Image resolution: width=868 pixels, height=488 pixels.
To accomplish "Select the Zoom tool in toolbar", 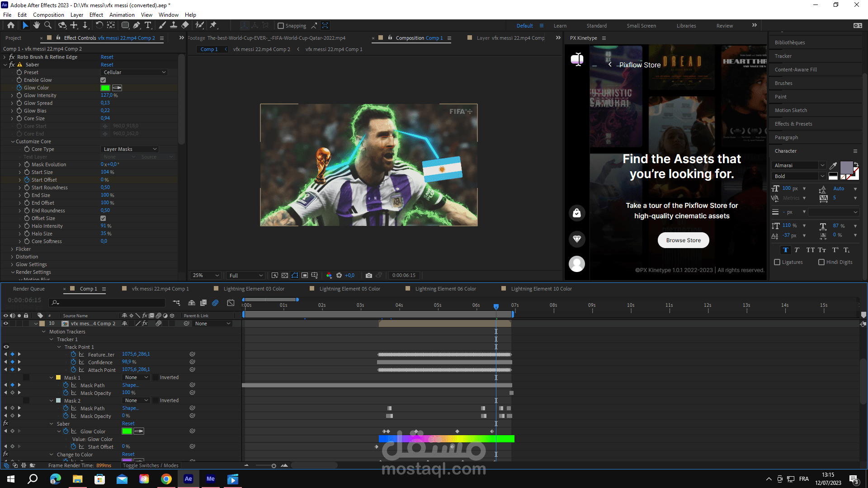I will click(48, 25).
